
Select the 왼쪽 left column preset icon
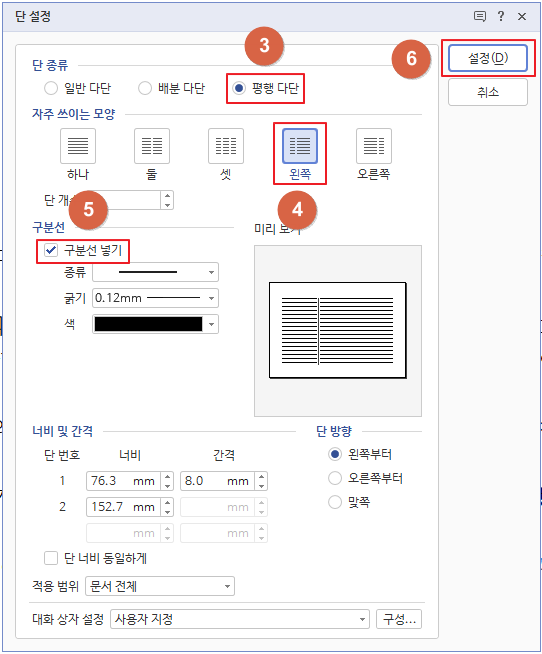(300, 146)
